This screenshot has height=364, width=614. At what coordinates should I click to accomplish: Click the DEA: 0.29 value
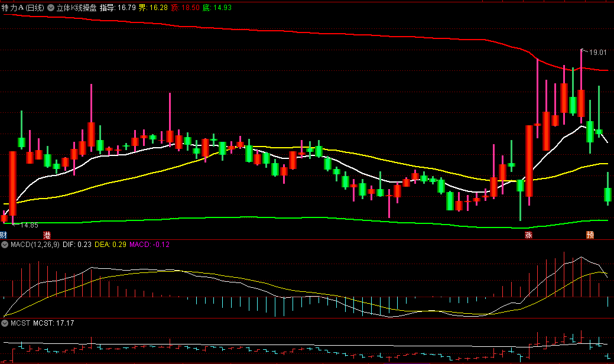point(111,245)
